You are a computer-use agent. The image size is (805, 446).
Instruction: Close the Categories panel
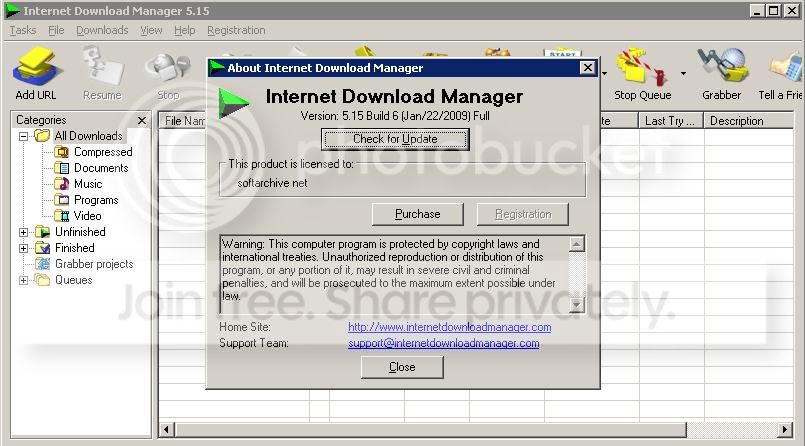[x=142, y=121]
